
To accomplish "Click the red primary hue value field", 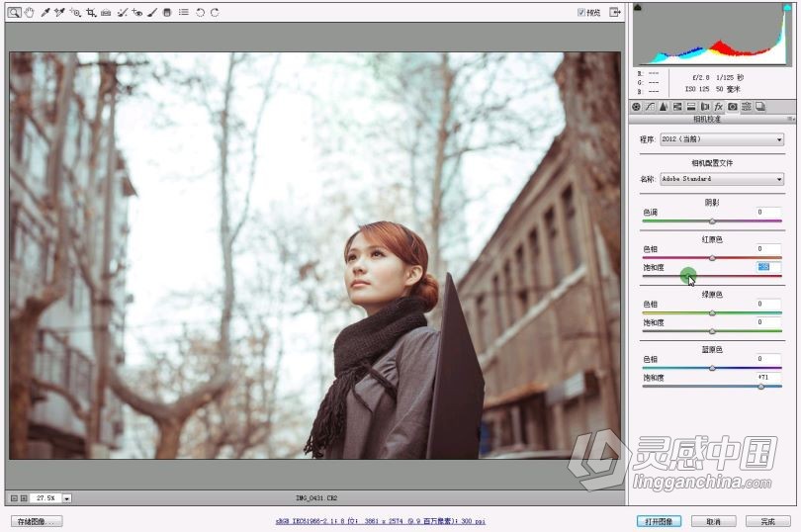I will (768, 249).
